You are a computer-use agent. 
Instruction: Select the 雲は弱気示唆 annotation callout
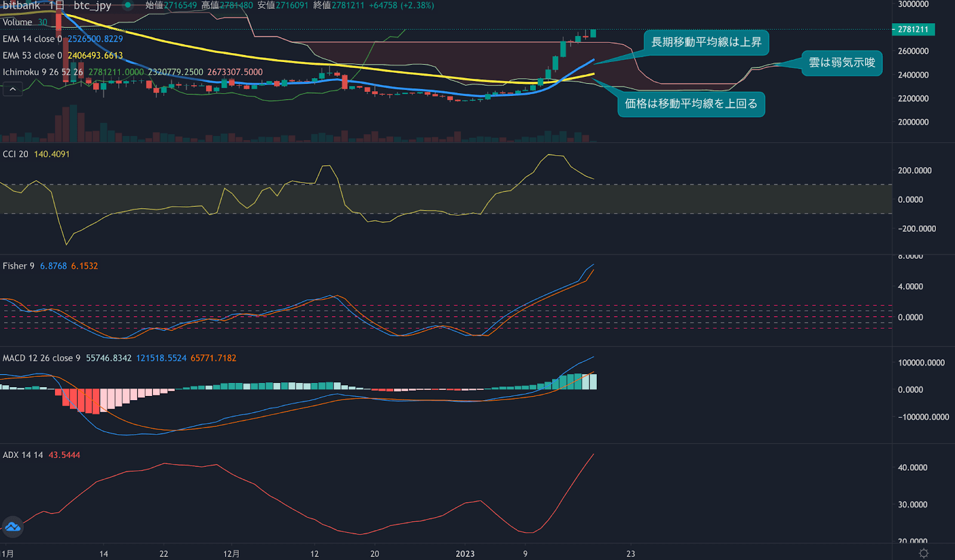(842, 63)
